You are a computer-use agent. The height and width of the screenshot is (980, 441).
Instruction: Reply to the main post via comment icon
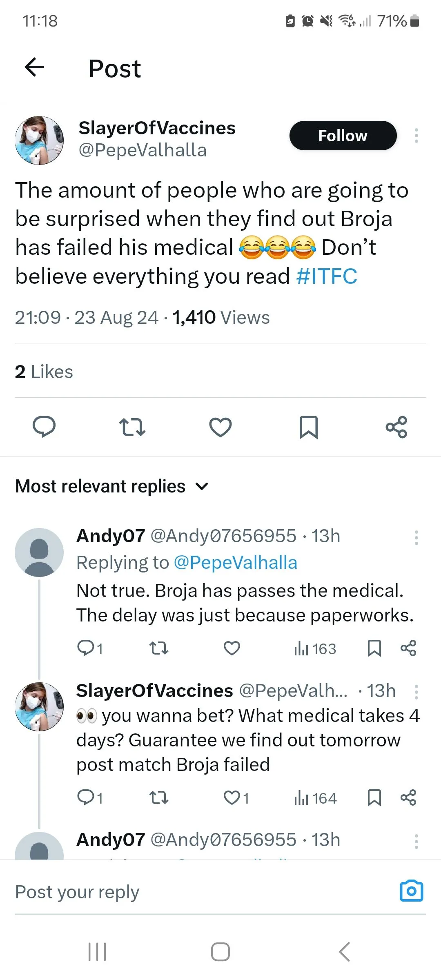tap(44, 427)
